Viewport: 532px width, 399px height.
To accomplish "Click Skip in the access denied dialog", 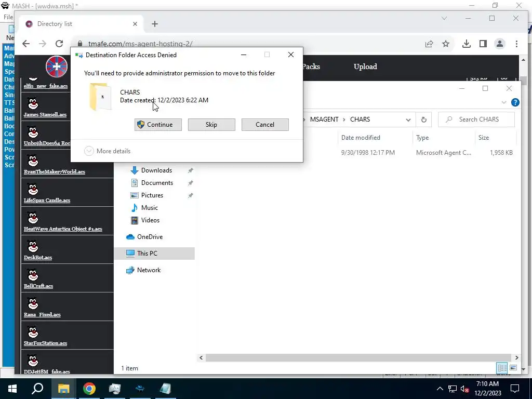I will point(211,125).
